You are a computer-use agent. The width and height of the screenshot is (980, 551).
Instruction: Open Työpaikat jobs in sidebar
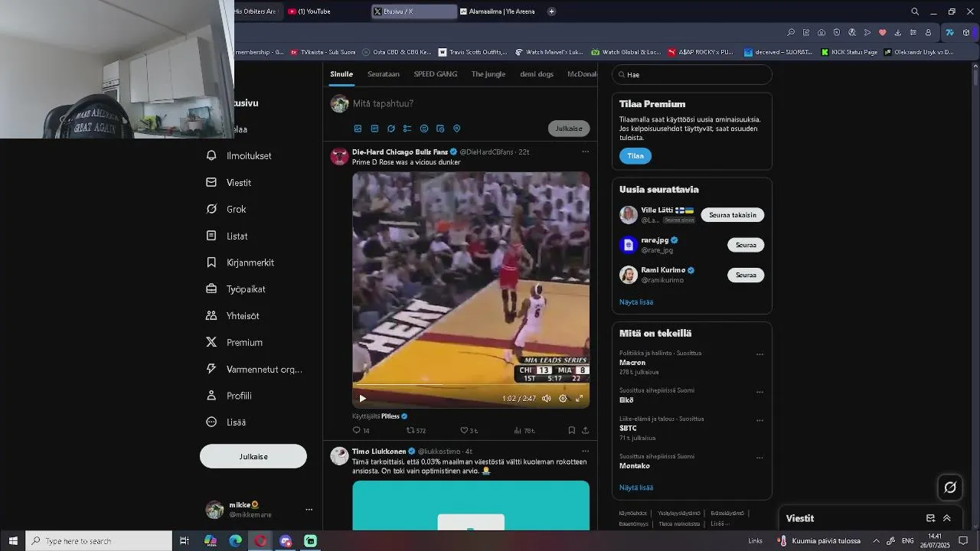237,289
